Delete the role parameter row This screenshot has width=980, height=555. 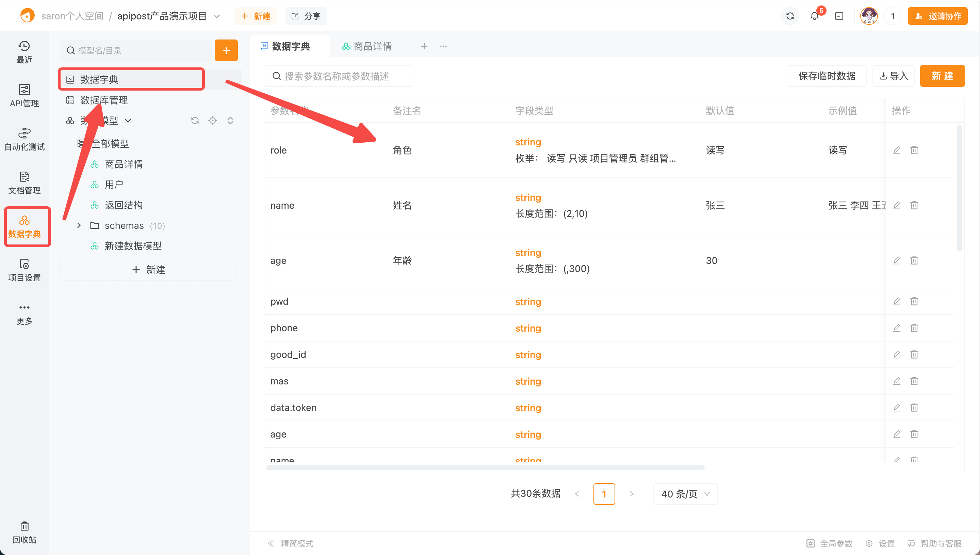[x=914, y=150]
